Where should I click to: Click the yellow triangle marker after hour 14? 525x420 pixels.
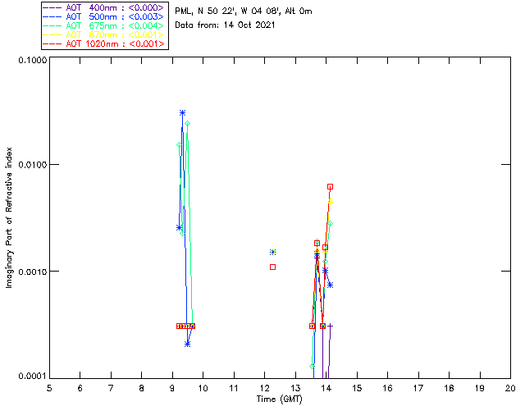[x=330, y=201]
